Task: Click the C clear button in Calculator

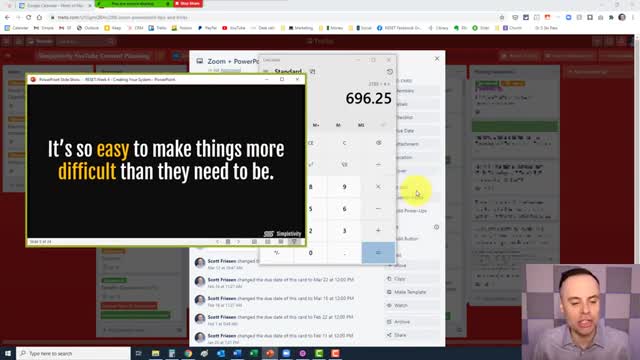Action: (344, 143)
